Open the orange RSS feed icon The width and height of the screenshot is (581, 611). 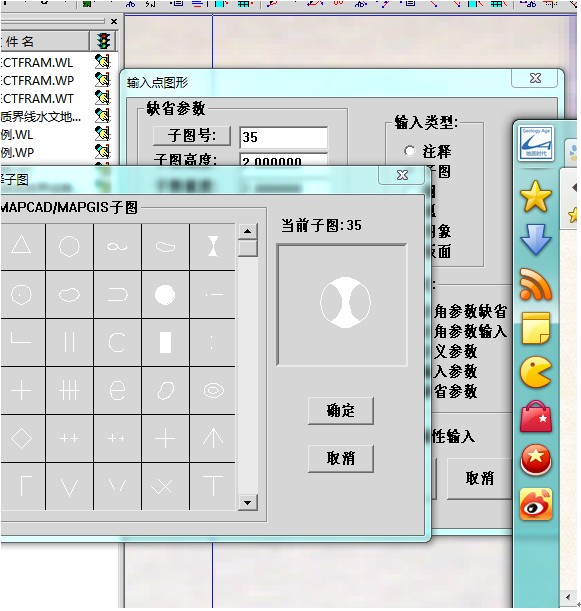click(536, 284)
